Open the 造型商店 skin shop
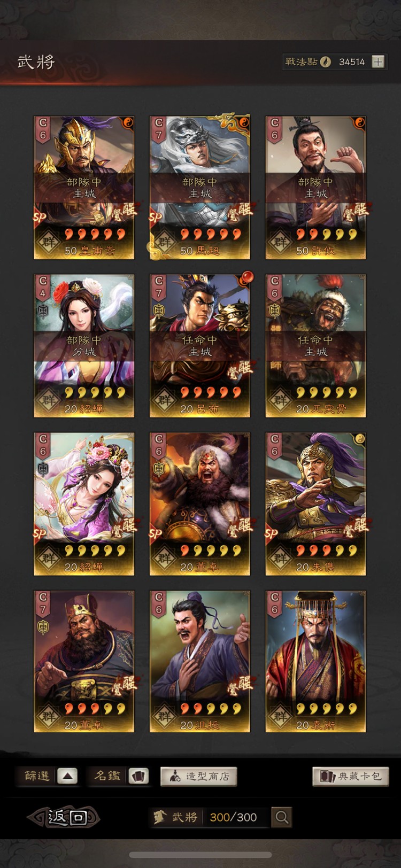The height and width of the screenshot is (868, 401). (198, 776)
